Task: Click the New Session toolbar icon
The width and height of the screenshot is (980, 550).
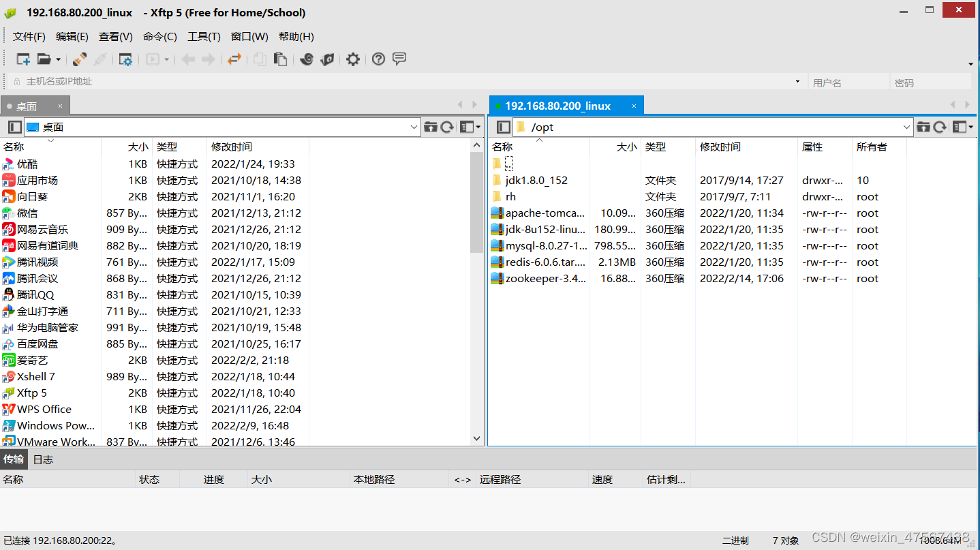Action: (23, 59)
